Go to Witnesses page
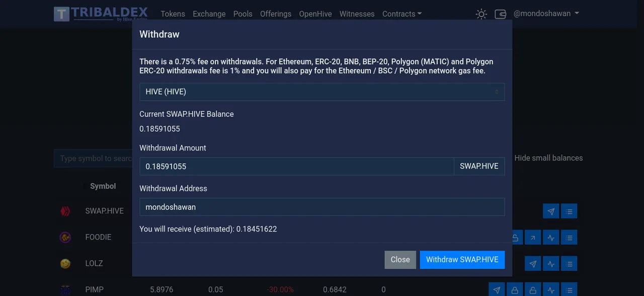This screenshot has width=644, height=296. tap(357, 14)
